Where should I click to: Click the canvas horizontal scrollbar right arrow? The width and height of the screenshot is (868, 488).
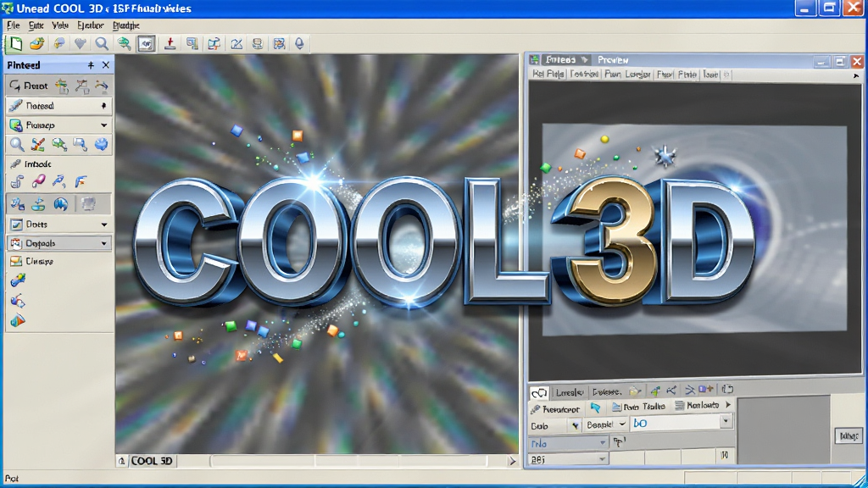tap(512, 461)
